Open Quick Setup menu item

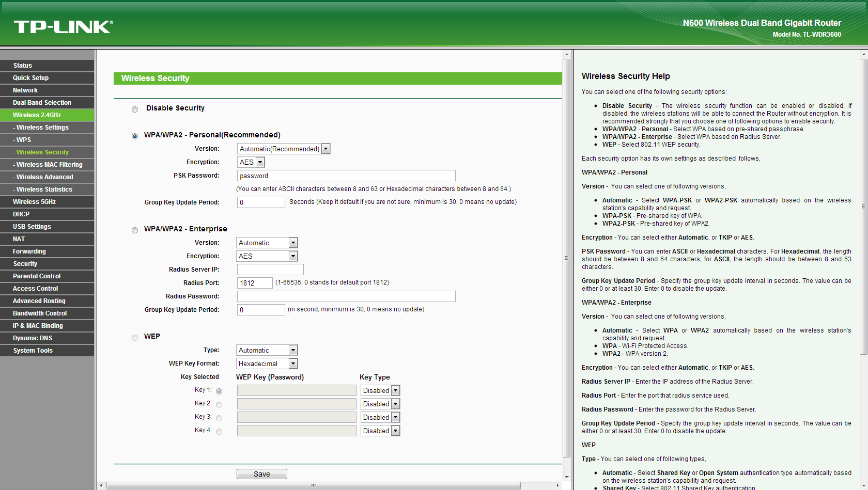pos(47,78)
